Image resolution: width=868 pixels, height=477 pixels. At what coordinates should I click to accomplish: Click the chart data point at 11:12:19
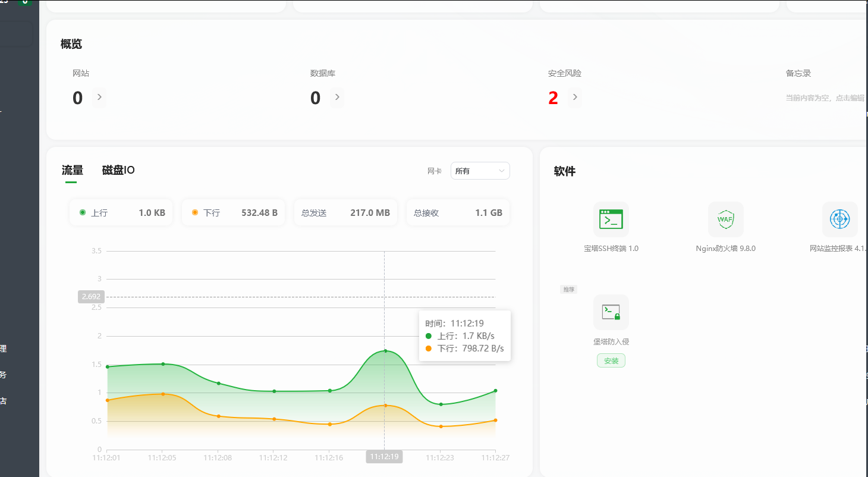pyautogui.click(x=384, y=350)
